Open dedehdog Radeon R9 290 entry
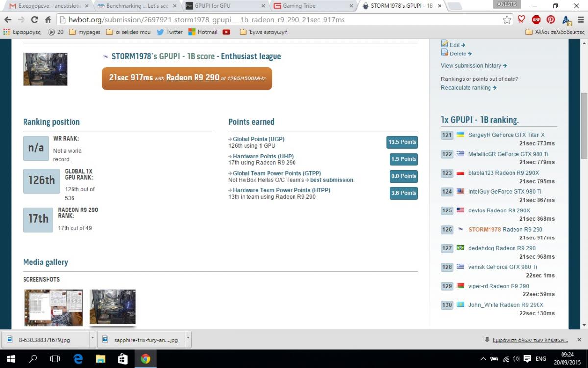The image size is (588, 368). 502,248
